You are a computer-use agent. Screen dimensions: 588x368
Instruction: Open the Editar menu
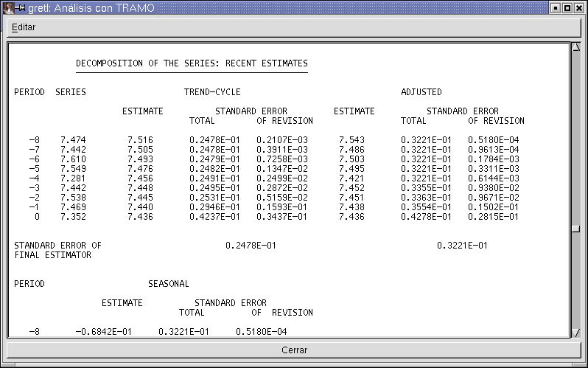24,27
